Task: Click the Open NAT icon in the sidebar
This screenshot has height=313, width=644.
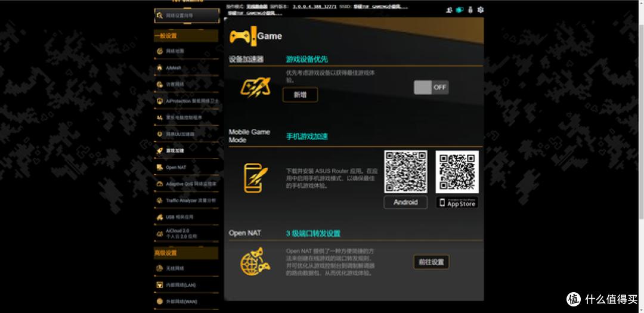Action: pos(159,167)
